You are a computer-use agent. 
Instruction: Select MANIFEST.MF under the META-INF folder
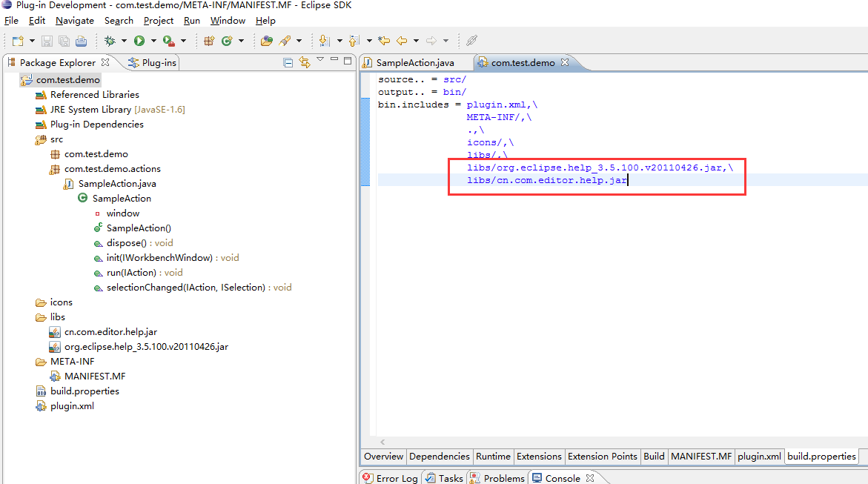95,376
